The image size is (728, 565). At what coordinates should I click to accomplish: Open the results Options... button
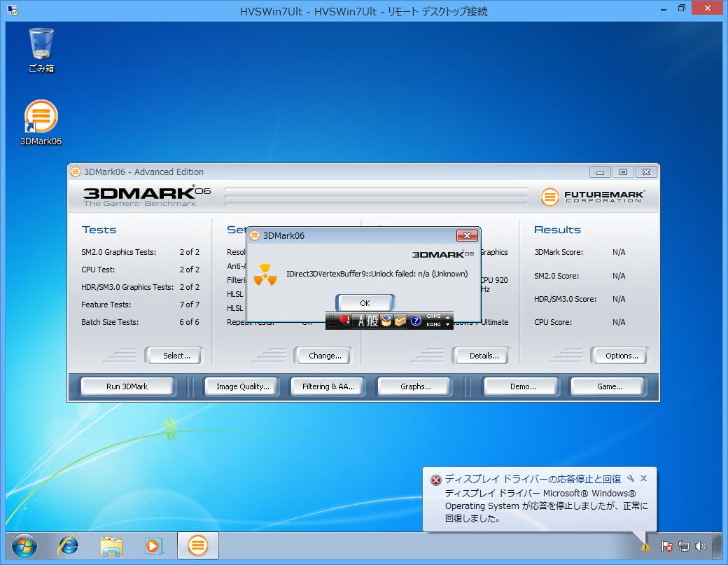coord(619,356)
